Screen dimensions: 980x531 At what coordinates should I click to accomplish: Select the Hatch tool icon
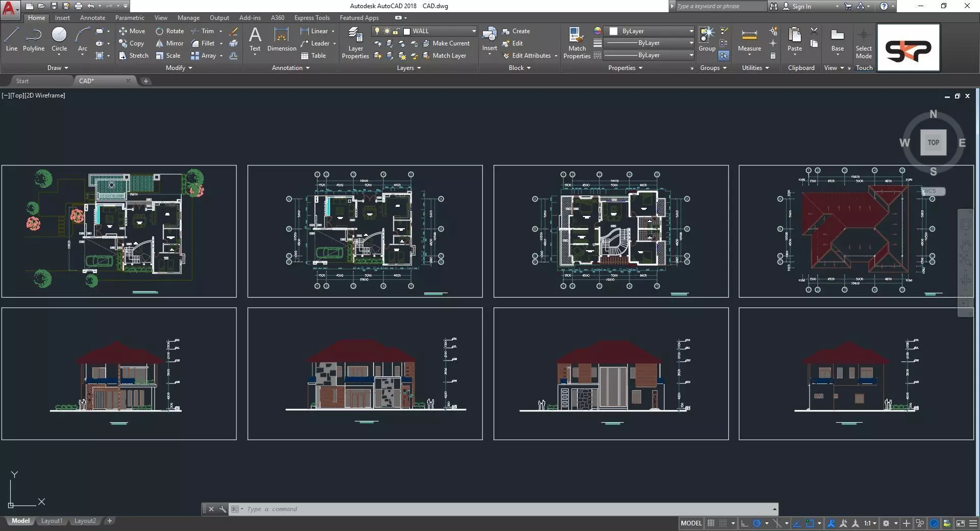coord(100,56)
